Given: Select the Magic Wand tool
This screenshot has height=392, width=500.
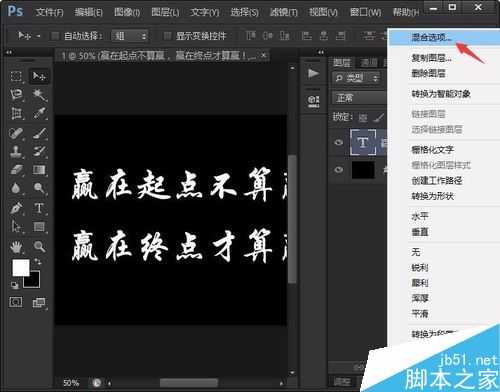Looking at the screenshot, I should [x=39, y=95].
